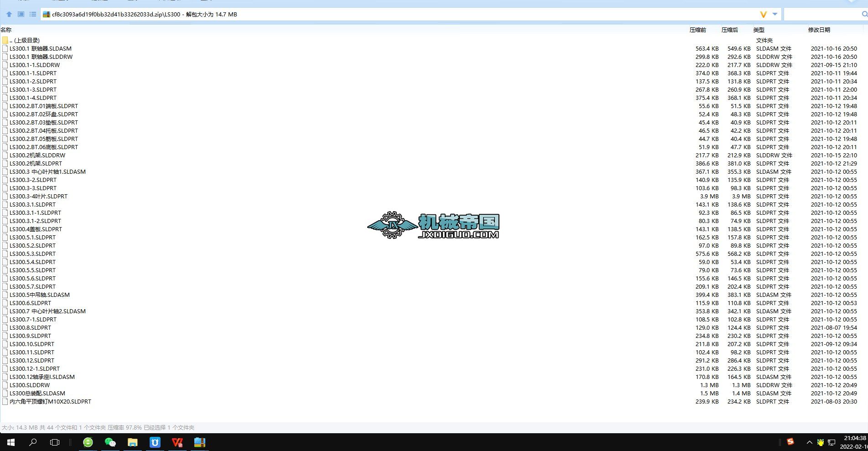Screen dimensions: 868x451
Task: Open the Windows Start menu
Action: (x=11, y=442)
